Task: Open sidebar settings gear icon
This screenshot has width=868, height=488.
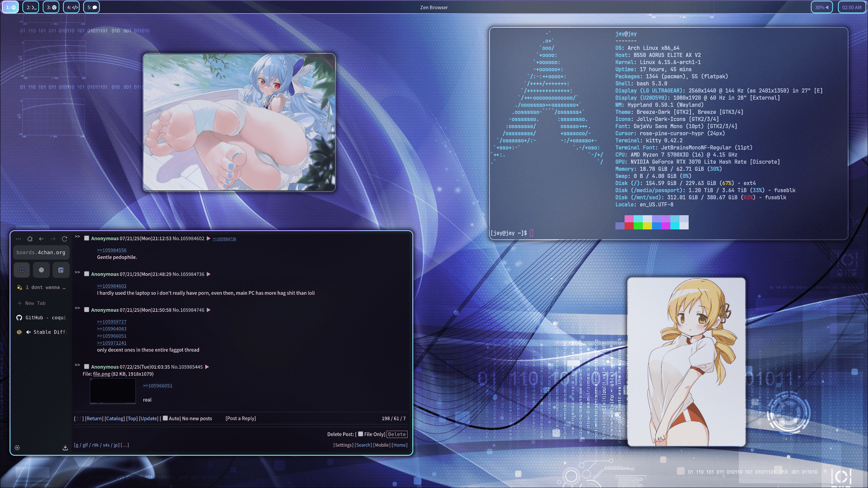Action: [17, 448]
